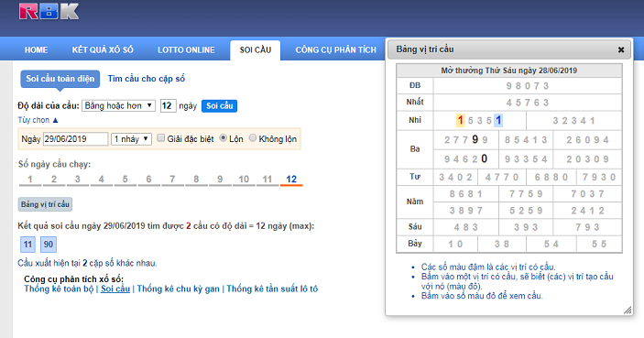Viewport: 644px width, 338px height.
Task: Click the resize grip of the panel
Action: [628, 311]
